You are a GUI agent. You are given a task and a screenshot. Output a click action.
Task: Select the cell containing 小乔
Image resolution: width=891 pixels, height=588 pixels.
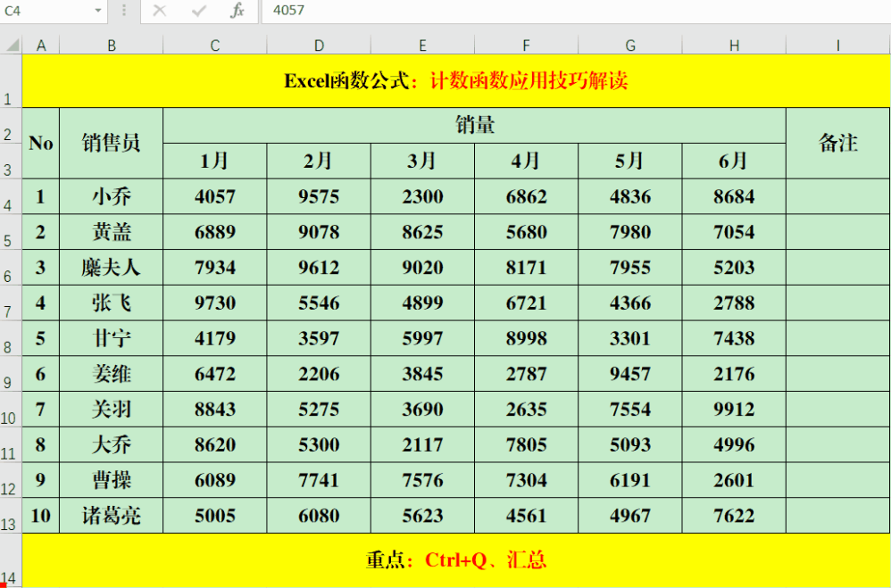[111, 196]
